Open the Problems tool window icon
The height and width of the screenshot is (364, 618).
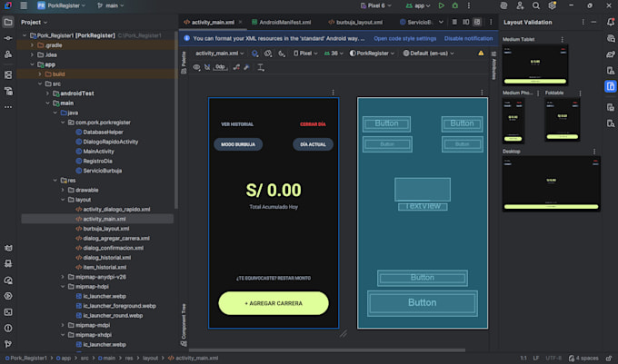point(8,328)
